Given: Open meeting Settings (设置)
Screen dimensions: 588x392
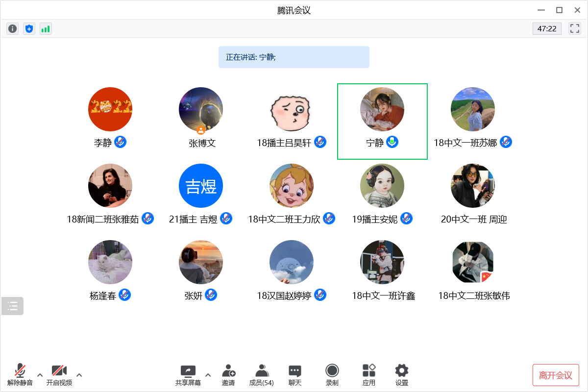Looking at the screenshot, I should click(401, 375).
